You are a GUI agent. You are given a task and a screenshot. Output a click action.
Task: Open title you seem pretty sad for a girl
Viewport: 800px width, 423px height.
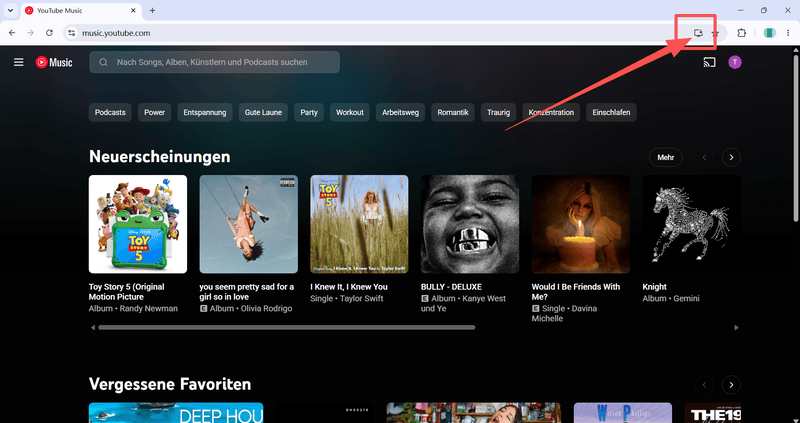coord(246,292)
